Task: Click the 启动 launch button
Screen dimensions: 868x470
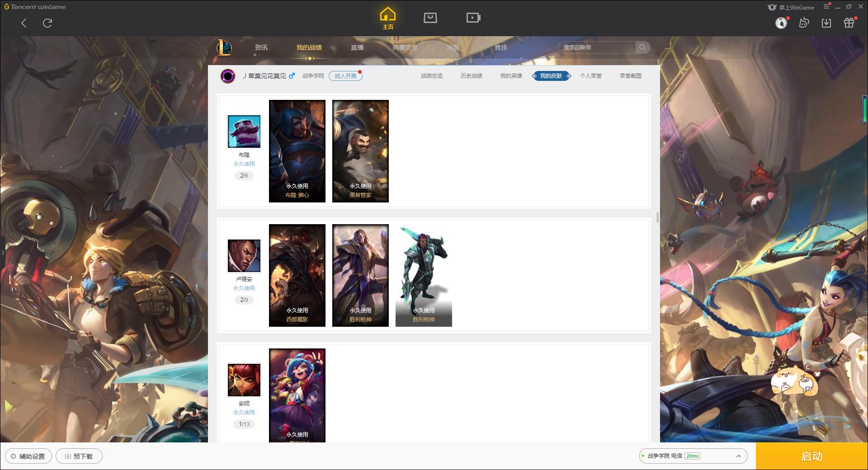Action: (812, 456)
